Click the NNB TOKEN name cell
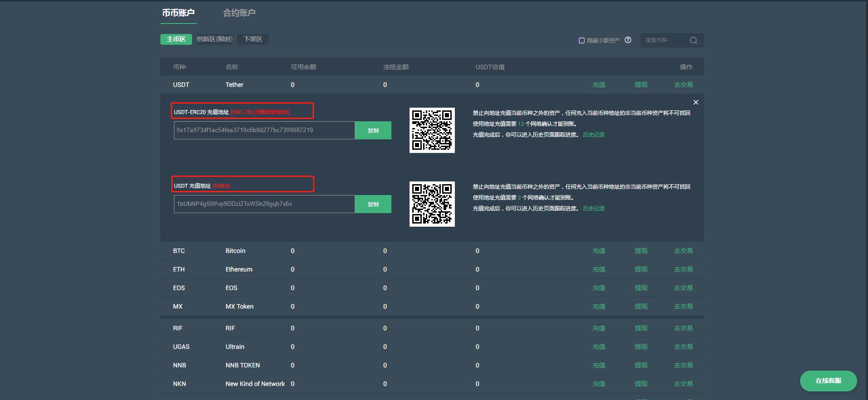 pos(242,365)
